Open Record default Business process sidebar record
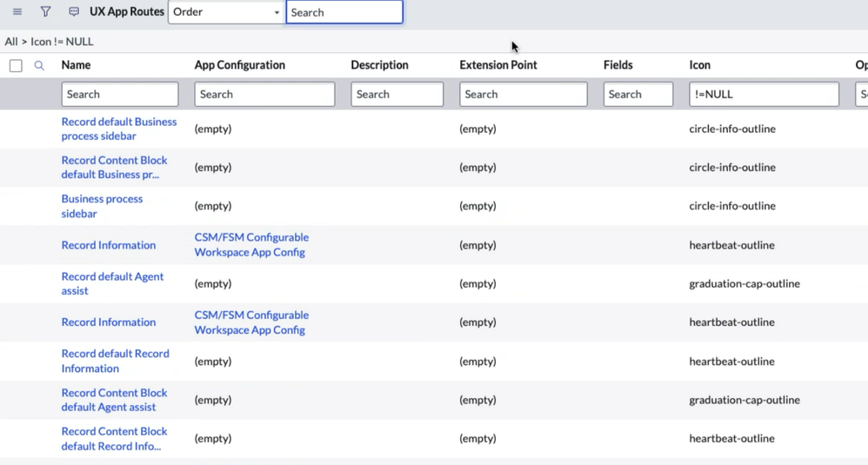Image resolution: width=868 pixels, height=465 pixels. click(x=119, y=129)
